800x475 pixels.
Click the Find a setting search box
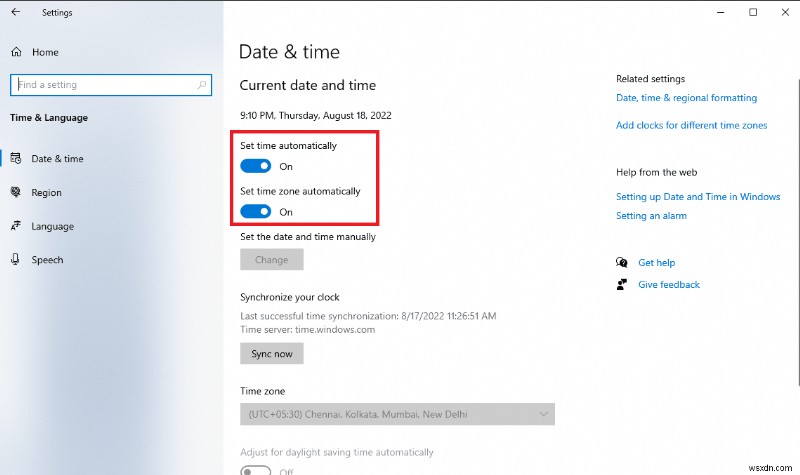(110, 85)
